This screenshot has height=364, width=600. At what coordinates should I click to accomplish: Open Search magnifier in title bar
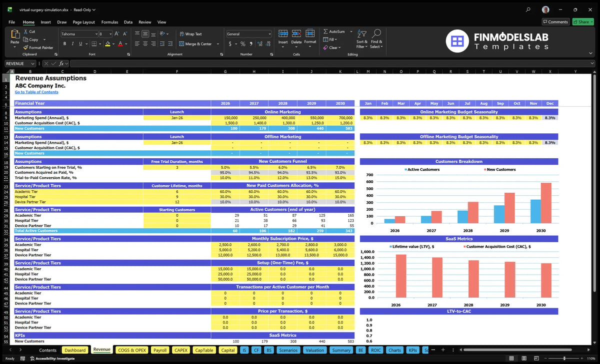coord(528,9)
